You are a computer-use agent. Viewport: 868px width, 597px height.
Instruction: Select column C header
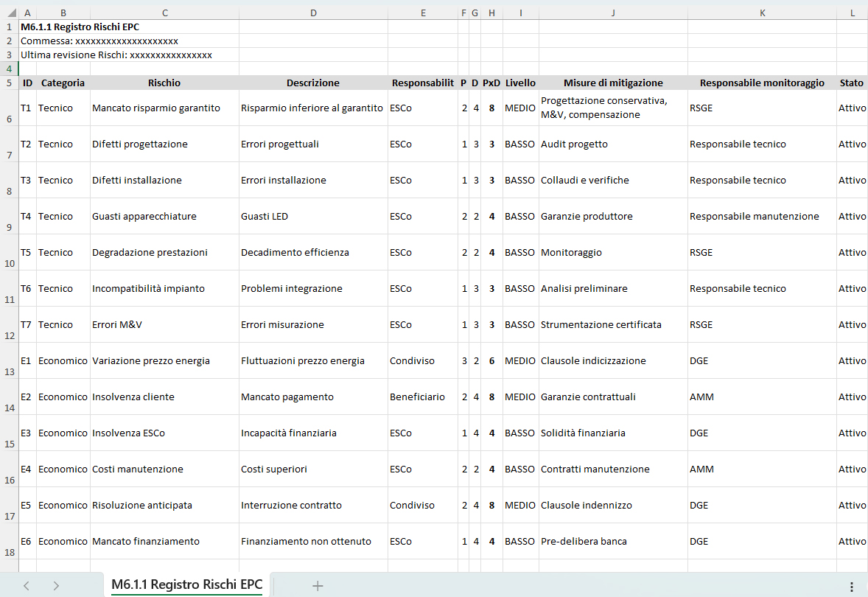164,13
